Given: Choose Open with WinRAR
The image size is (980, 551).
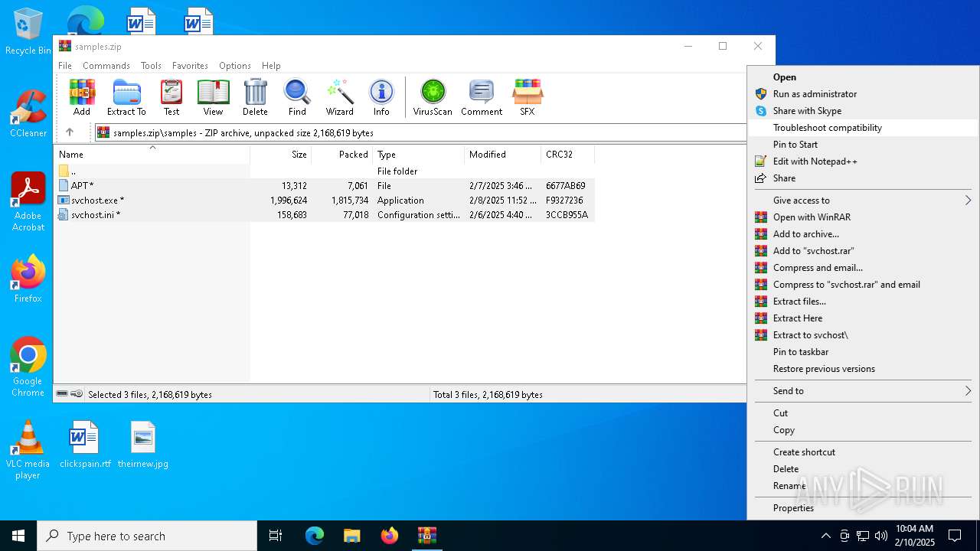Looking at the screenshot, I should pos(863,217).
